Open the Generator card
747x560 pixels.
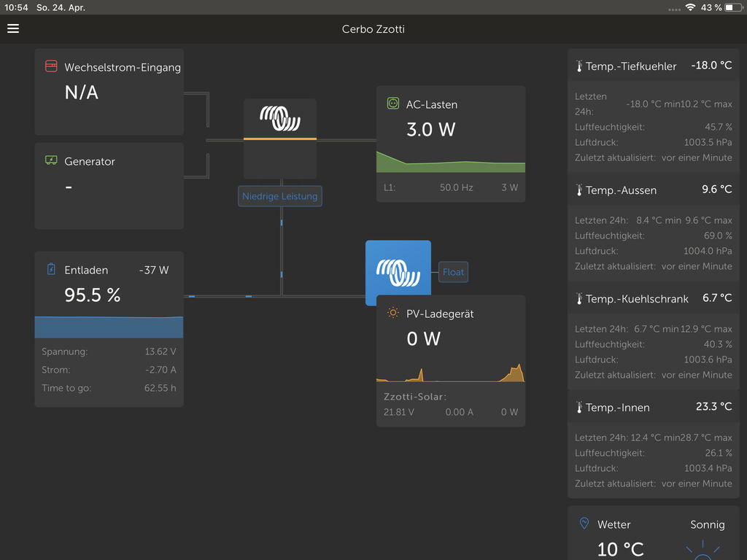click(109, 186)
